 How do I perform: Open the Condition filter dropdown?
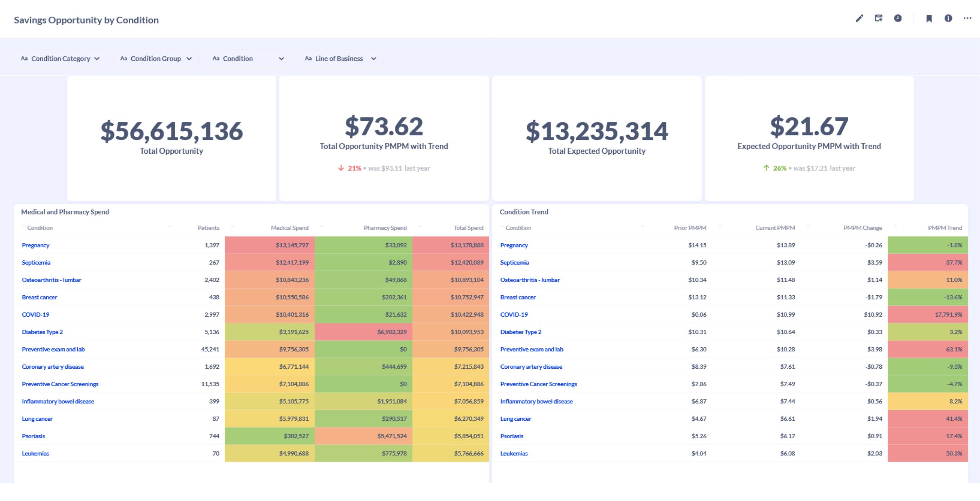click(248, 59)
